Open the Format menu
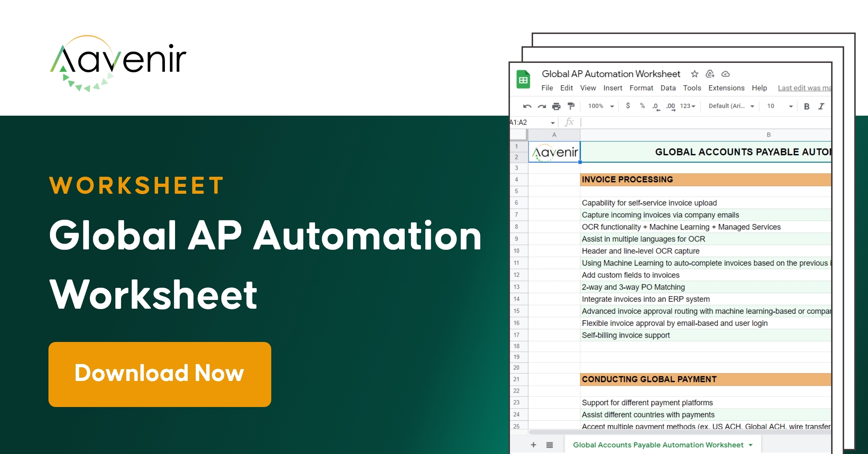 (641, 88)
